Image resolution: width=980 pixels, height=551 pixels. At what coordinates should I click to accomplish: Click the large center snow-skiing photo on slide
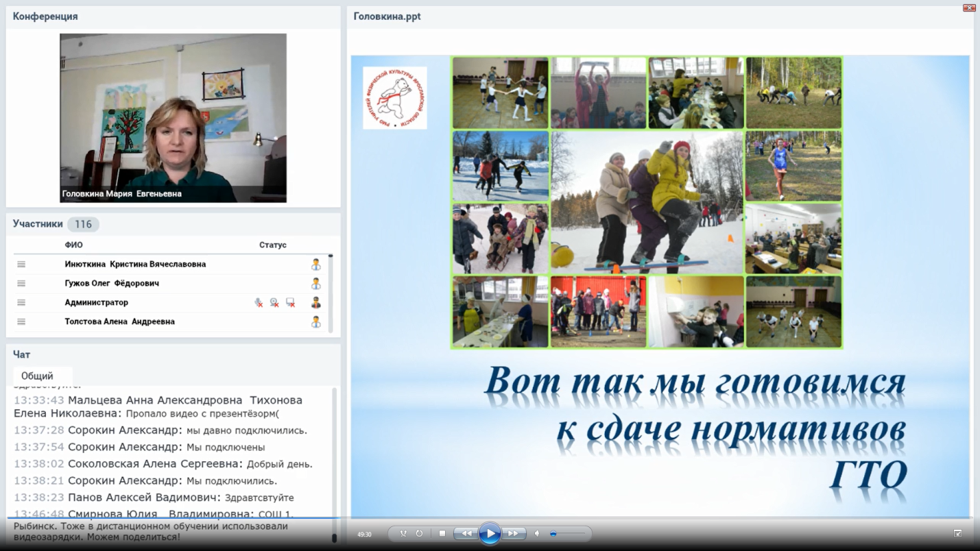647,203
